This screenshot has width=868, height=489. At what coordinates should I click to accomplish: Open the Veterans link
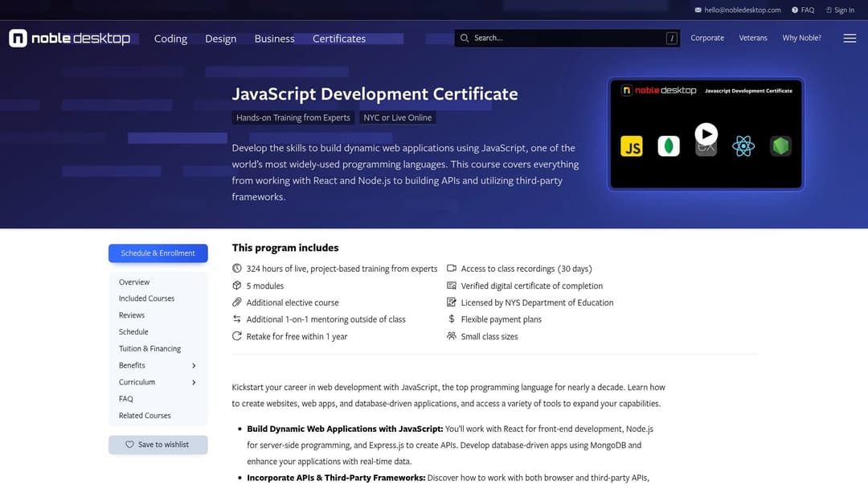click(x=753, y=39)
